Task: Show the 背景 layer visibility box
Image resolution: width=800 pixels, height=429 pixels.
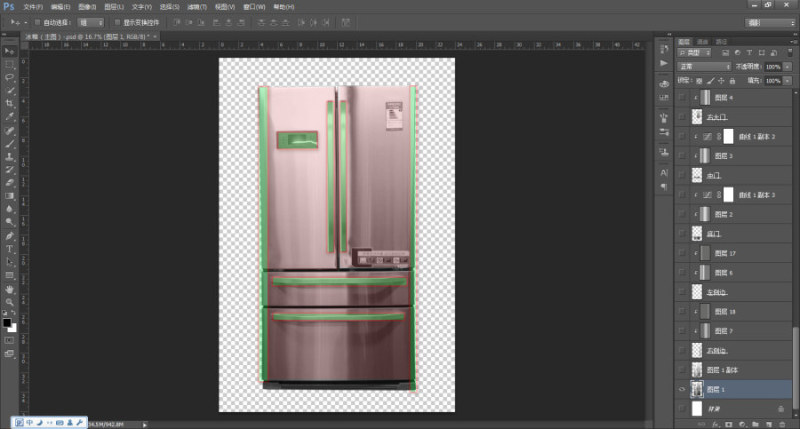Action: point(682,409)
